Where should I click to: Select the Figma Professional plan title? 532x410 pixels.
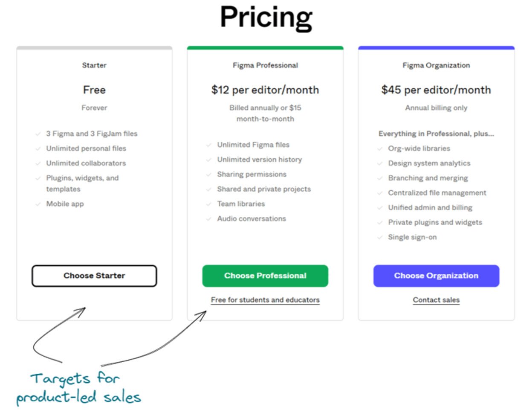[265, 65]
